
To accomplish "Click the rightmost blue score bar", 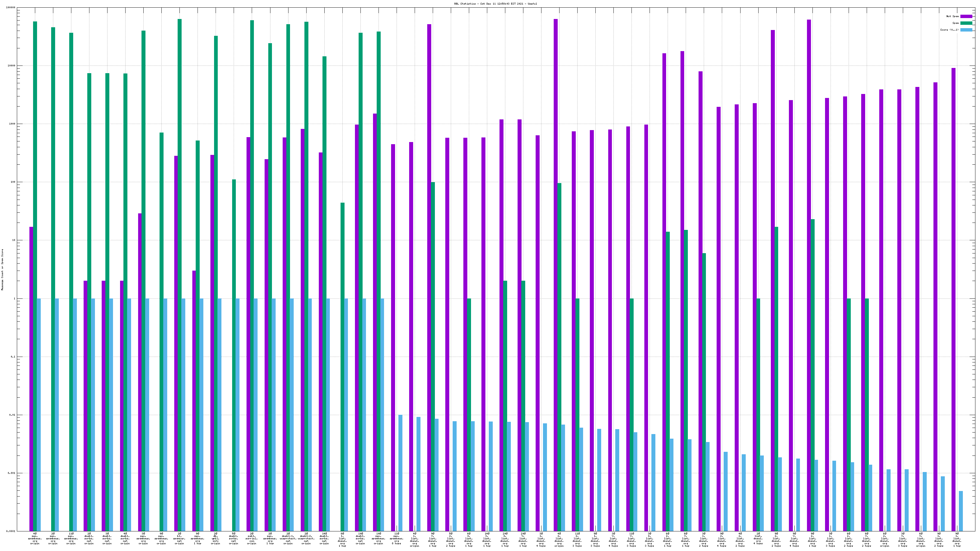I will [x=961, y=511].
